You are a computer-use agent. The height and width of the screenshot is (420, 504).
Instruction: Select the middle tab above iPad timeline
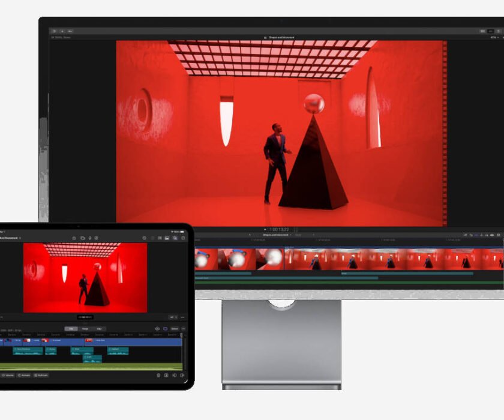tap(85, 329)
